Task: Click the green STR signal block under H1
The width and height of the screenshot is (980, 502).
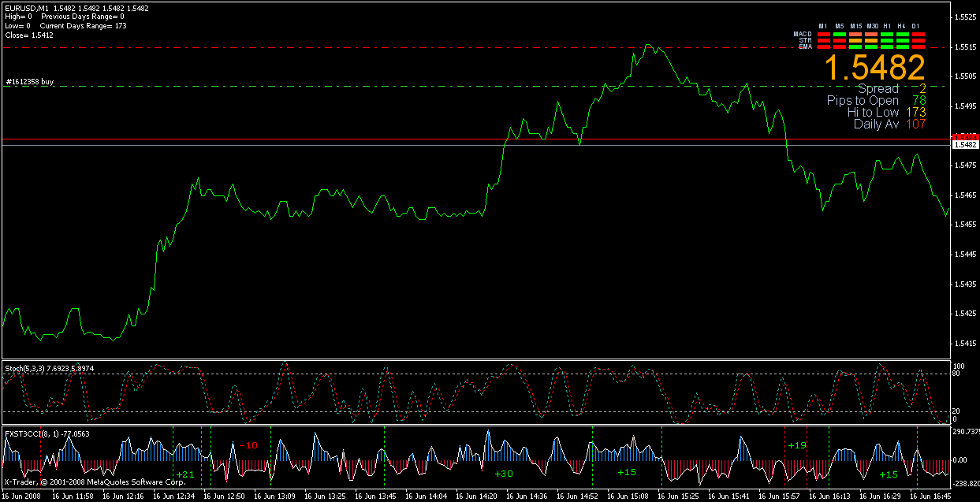Action: pyautogui.click(x=887, y=40)
